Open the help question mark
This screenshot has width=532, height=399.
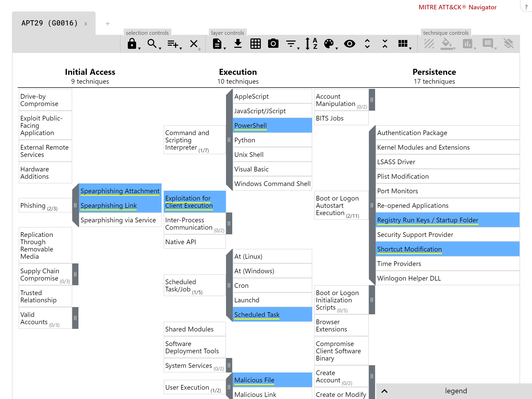click(x=526, y=7)
